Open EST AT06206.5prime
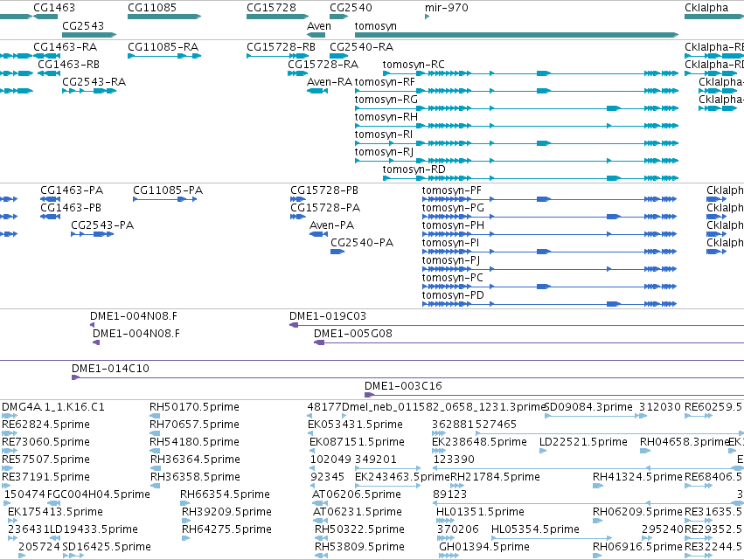 pyautogui.click(x=357, y=495)
